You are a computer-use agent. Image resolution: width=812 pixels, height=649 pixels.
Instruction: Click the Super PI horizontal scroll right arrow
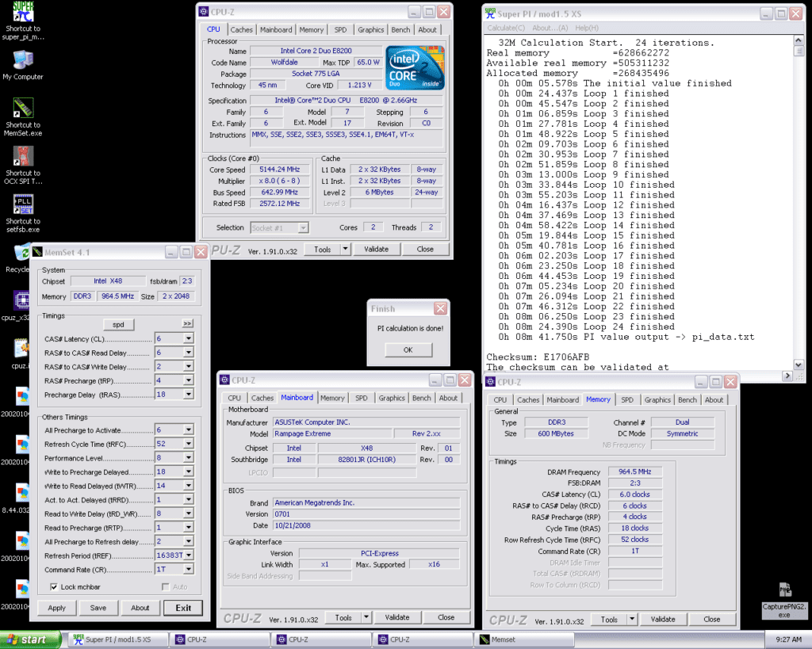[x=787, y=376]
